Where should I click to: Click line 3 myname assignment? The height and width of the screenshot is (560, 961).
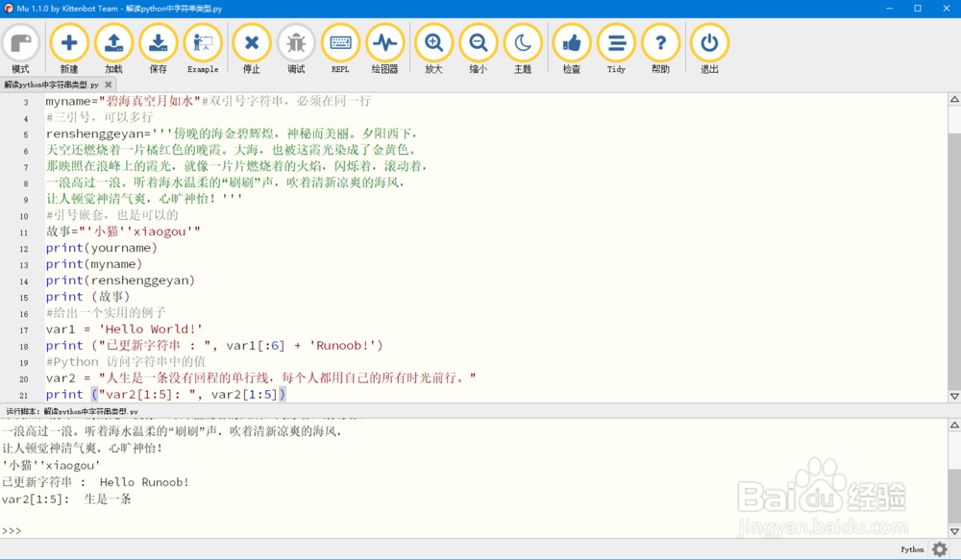coord(209,101)
